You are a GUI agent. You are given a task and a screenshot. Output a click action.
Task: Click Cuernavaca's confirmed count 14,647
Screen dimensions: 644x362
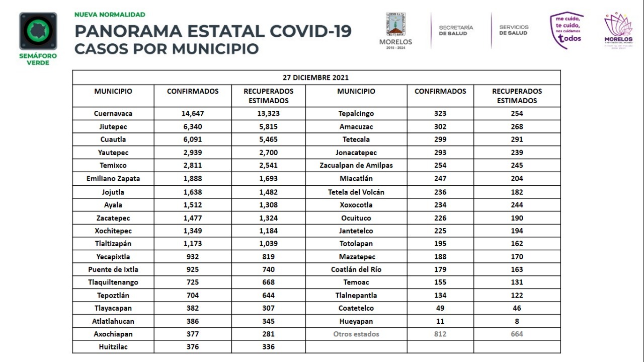pyautogui.click(x=193, y=114)
